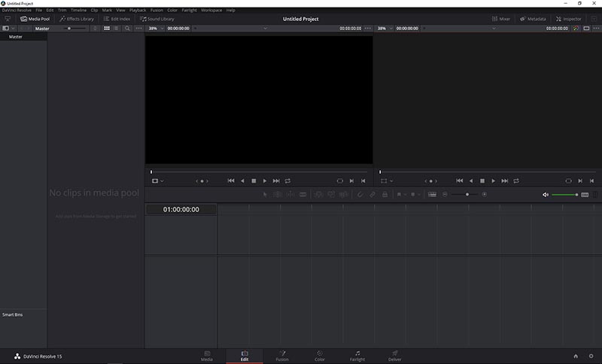Image resolution: width=602 pixels, height=364 pixels.
Task: Go to last frame in source viewer
Action: tap(276, 180)
